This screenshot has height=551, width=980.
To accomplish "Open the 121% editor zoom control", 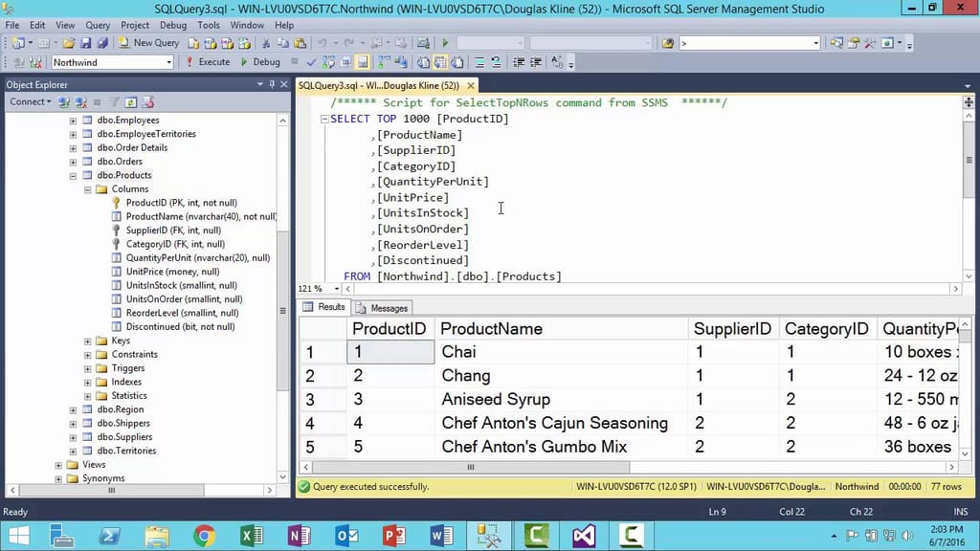I will [x=317, y=288].
